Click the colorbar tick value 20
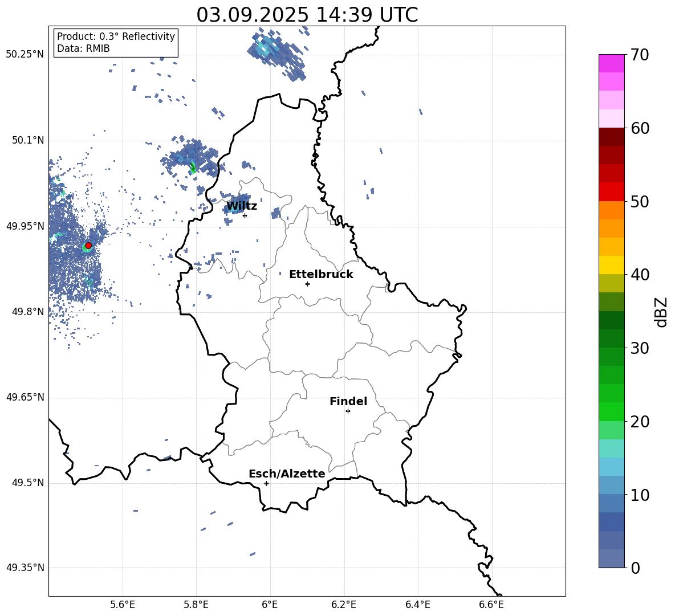 (x=640, y=422)
